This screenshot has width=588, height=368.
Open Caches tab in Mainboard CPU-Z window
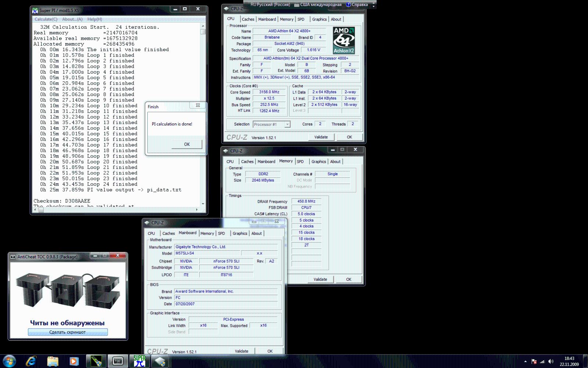pyautogui.click(x=169, y=233)
